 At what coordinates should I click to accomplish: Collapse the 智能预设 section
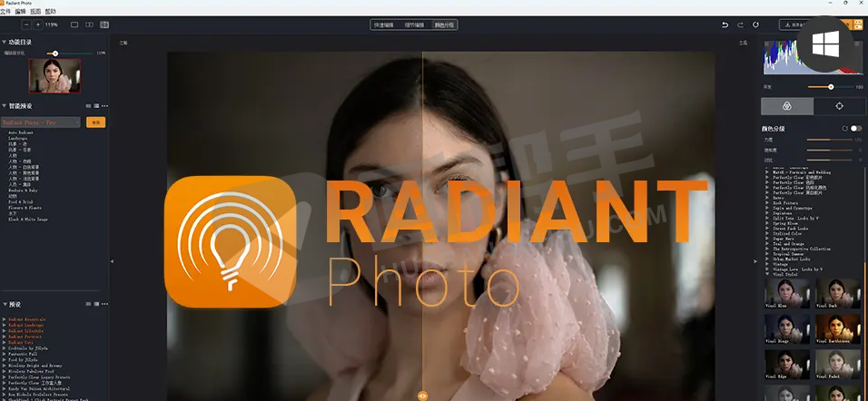[x=4, y=105]
